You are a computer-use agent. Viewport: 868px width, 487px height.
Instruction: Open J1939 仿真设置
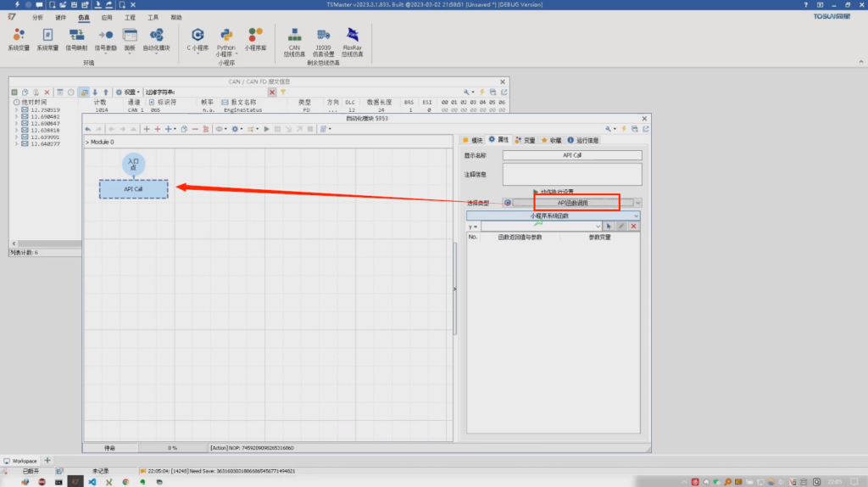tap(323, 36)
